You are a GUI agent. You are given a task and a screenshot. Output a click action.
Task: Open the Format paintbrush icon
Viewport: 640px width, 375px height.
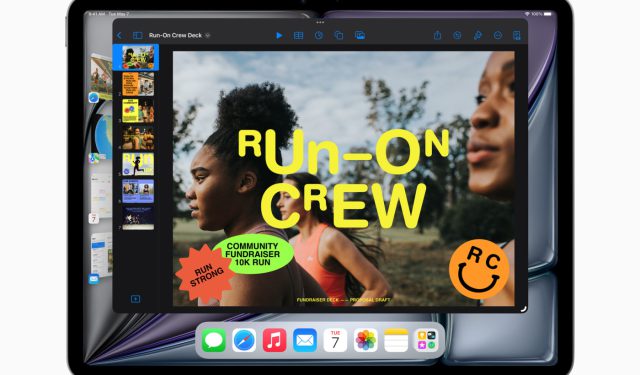pyautogui.click(x=478, y=36)
